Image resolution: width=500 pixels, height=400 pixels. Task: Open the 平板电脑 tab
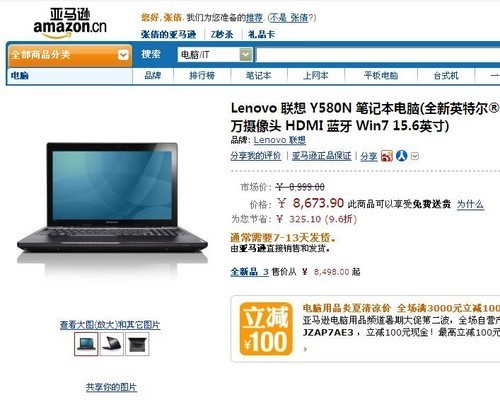[381, 76]
